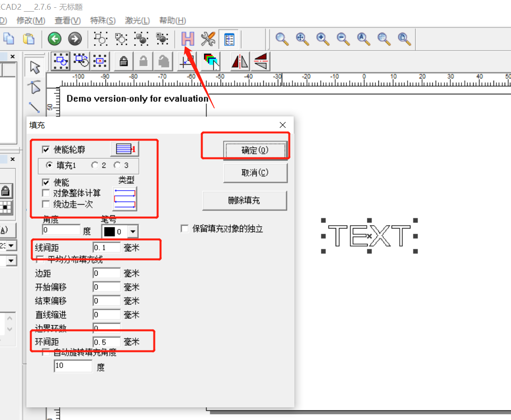This screenshot has width=511, height=420.
Task: Click the Lock object padlock icon
Action: (x=123, y=61)
